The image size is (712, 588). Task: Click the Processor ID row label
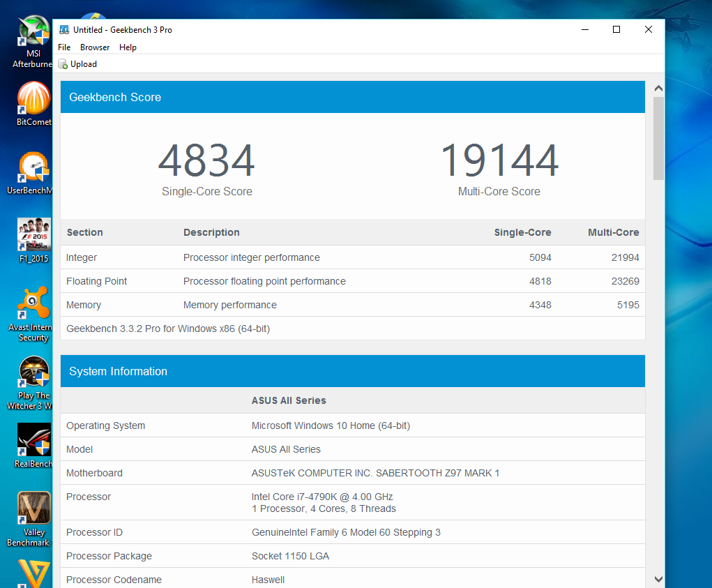click(94, 532)
